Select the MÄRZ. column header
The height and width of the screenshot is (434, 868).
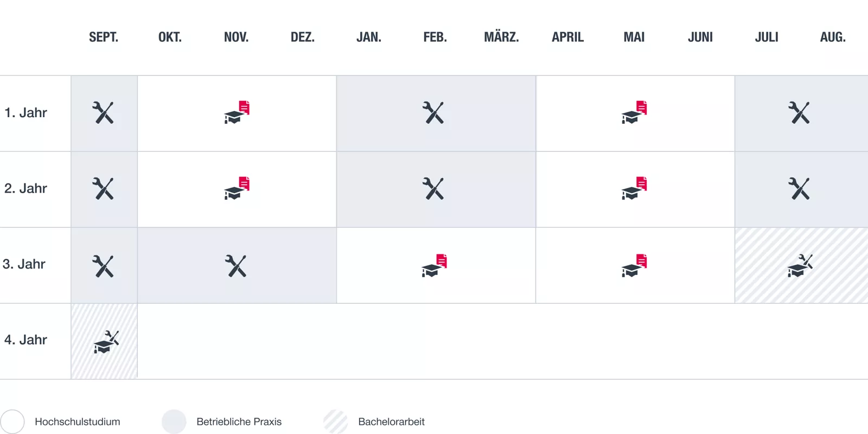coord(501,37)
